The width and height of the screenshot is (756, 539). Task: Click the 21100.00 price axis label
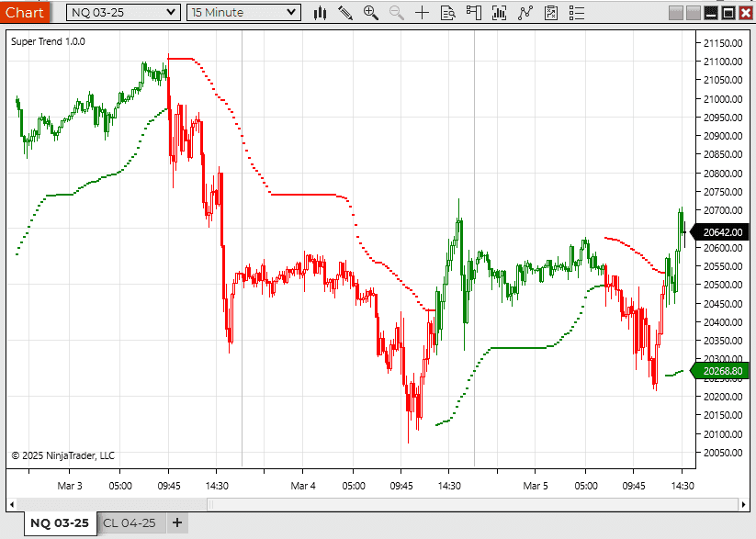(x=723, y=62)
